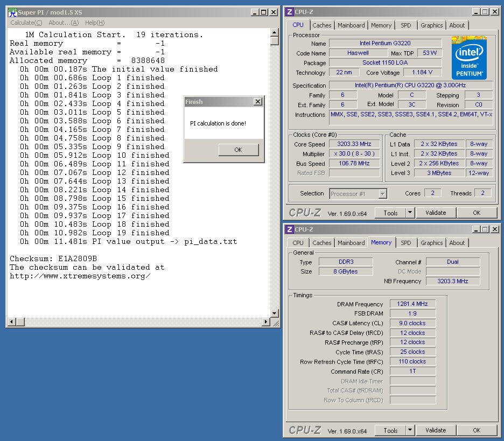
Task: Click OK button in bottom CPU-Z window
Action: (x=477, y=430)
